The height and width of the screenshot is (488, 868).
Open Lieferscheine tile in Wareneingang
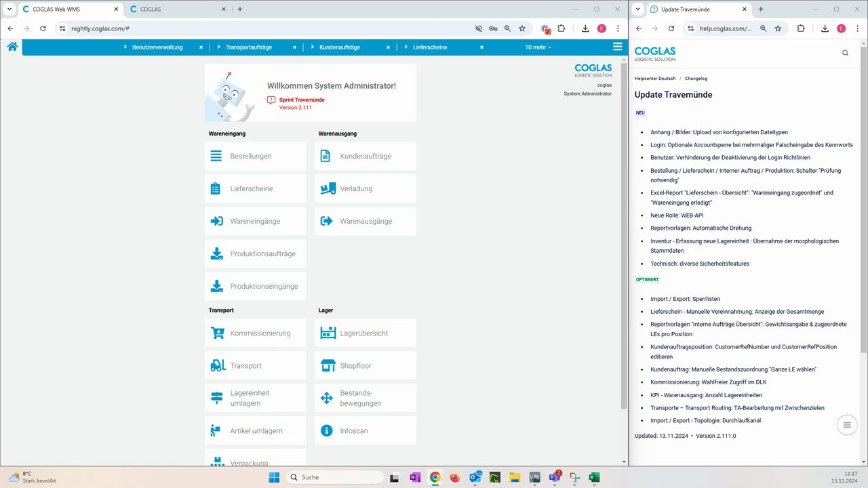256,188
